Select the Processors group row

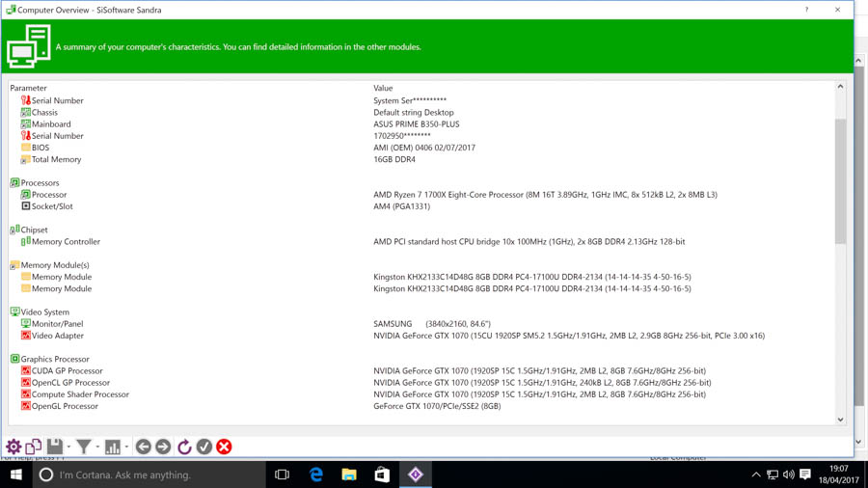click(x=40, y=182)
